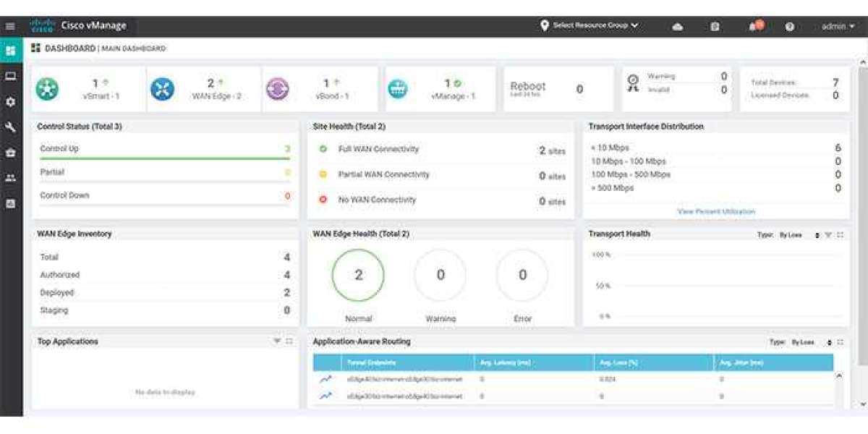The width and height of the screenshot is (868, 434).
Task: Click the Reboot count card
Action: tap(558, 89)
